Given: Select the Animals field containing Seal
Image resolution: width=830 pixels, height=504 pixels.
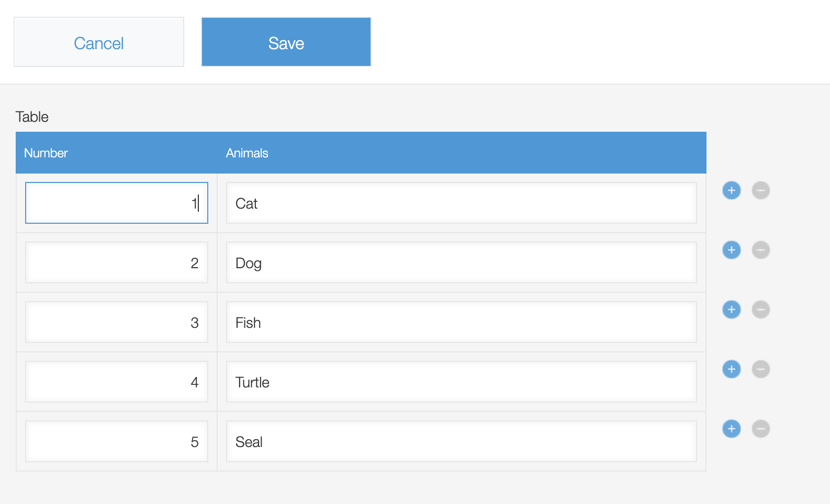Looking at the screenshot, I should [461, 441].
